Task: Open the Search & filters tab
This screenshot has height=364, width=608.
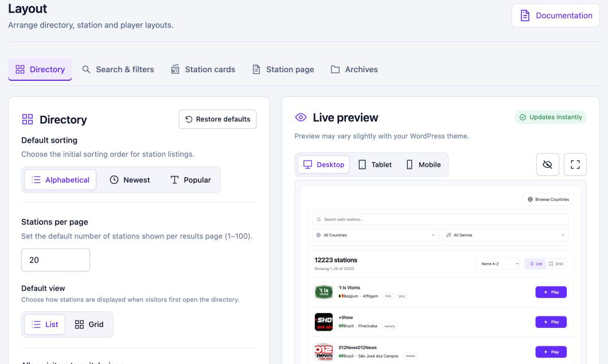Action: (118, 69)
